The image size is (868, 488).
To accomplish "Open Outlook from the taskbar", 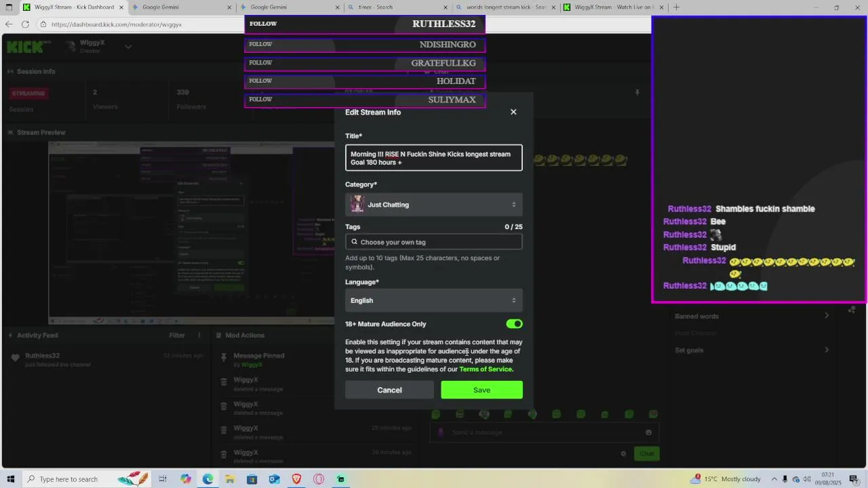I will 274,479.
